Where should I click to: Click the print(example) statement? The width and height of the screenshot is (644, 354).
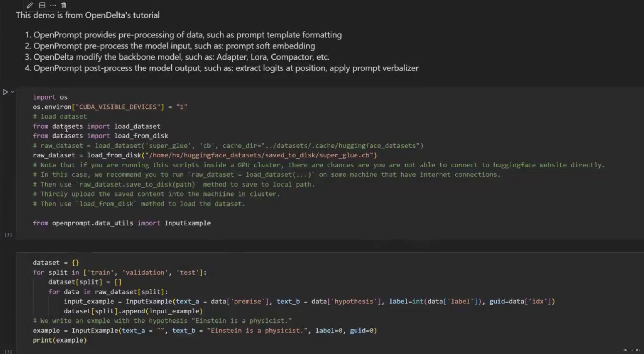[60, 340]
